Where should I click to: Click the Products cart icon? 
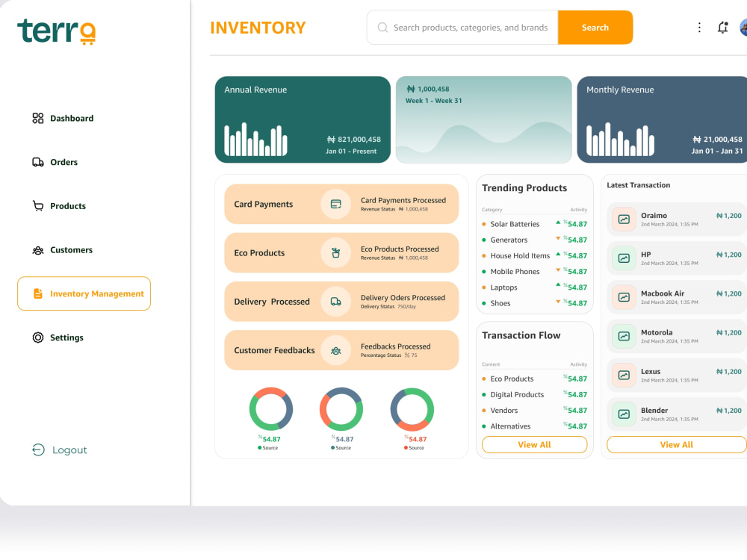37,206
